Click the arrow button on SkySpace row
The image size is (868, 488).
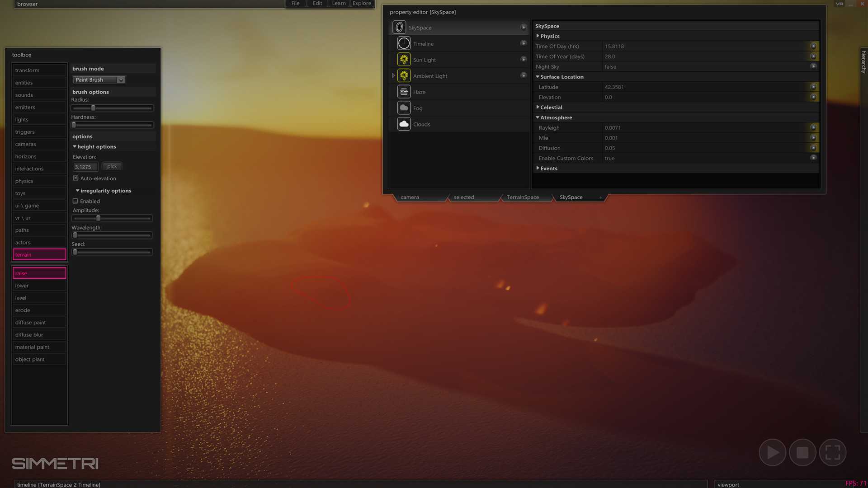pyautogui.click(x=524, y=27)
